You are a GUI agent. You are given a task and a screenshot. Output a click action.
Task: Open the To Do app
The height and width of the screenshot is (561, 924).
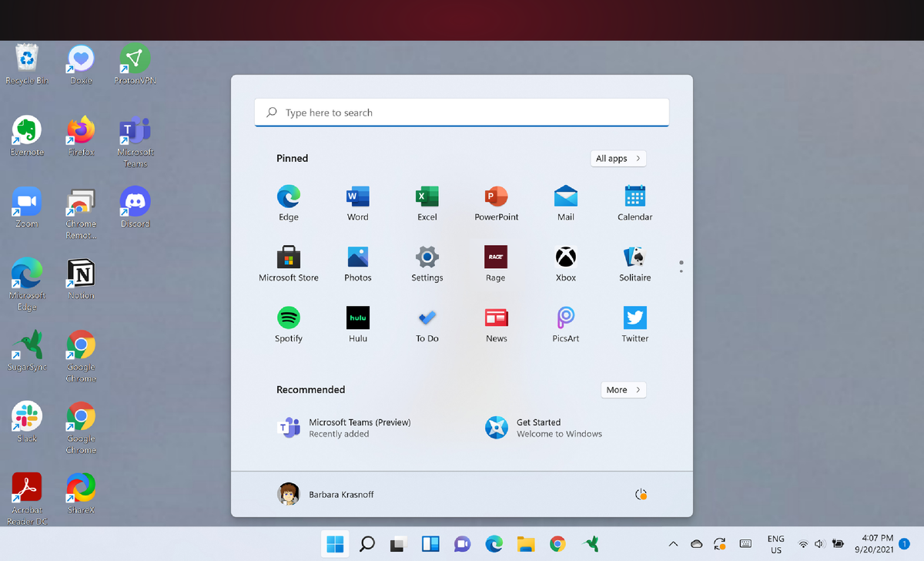click(427, 324)
